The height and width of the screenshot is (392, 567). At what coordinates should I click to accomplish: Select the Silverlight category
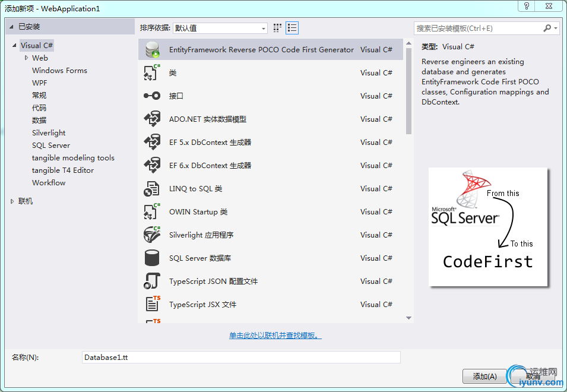pyautogui.click(x=49, y=132)
